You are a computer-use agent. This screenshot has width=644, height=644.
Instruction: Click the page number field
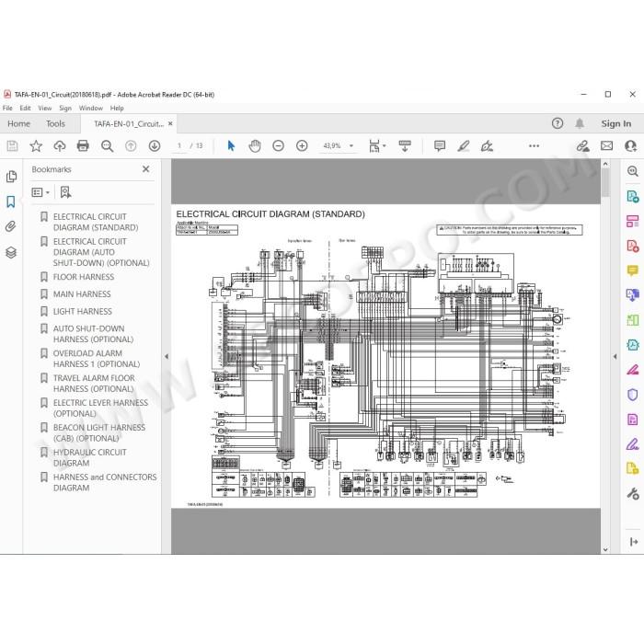point(179,145)
